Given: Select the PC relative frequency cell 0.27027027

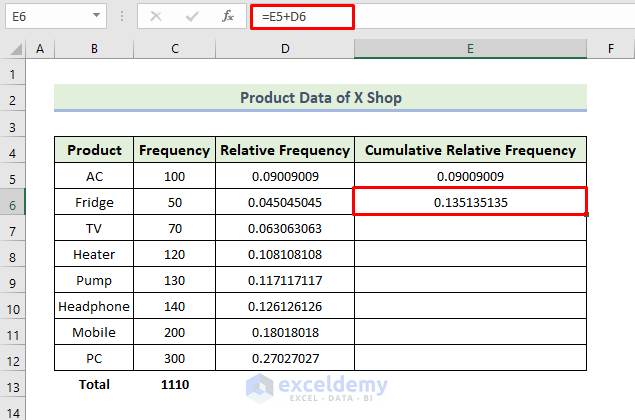Looking at the screenshot, I should (284, 358).
